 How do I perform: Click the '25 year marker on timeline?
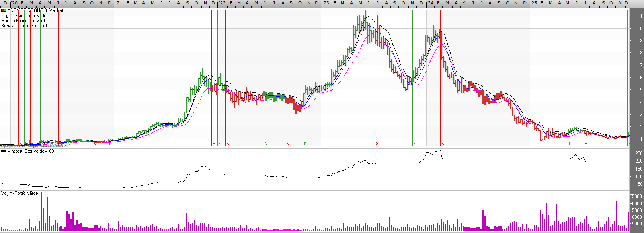[x=534, y=3]
